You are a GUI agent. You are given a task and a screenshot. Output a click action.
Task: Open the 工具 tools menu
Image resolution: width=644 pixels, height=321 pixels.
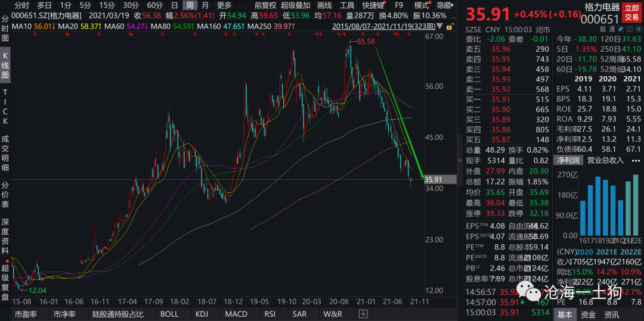pyautogui.click(x=348, y=5)
